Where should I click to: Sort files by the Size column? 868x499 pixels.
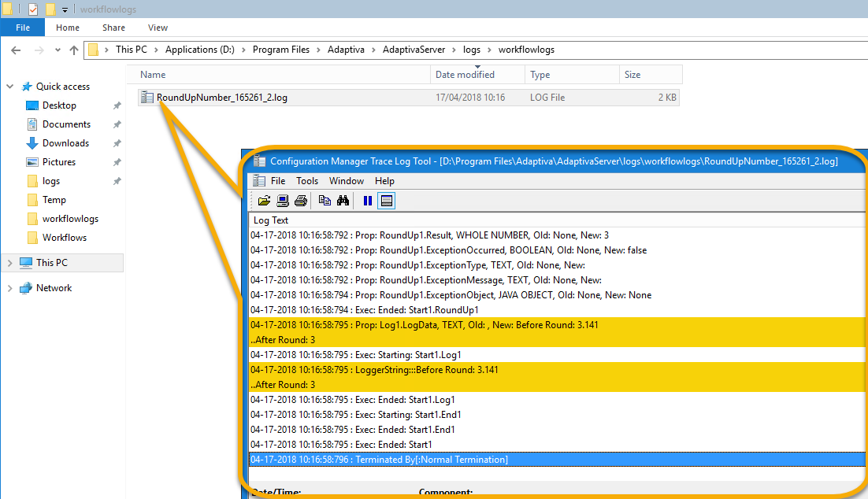tap(651, 75)
